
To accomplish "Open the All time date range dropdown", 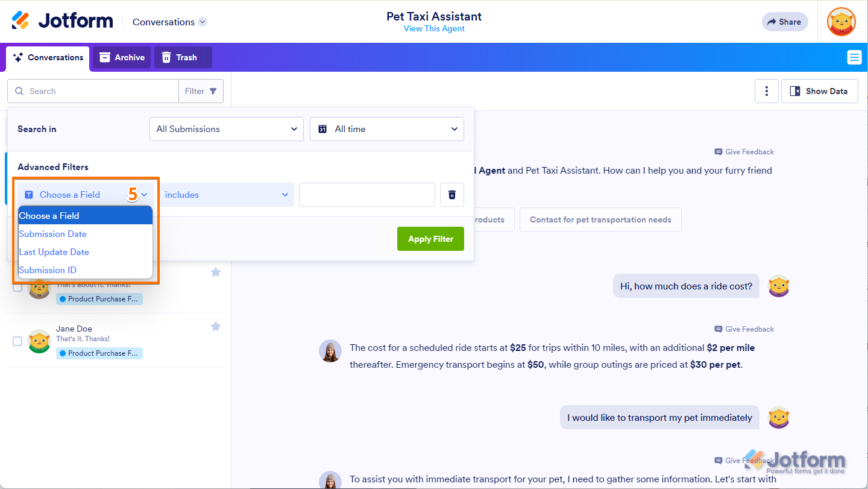I will tap(386, 129).
